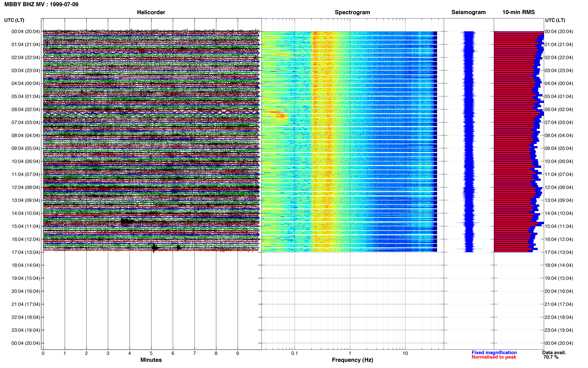Image resolution: width=588 pixels, height=368 pixels.
Task: Click left time label '19:04 (15:04)'
Action: point(26,278)
